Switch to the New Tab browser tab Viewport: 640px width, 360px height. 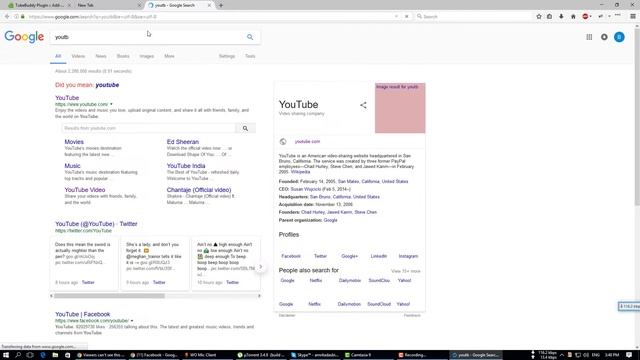tap(108, 5)
